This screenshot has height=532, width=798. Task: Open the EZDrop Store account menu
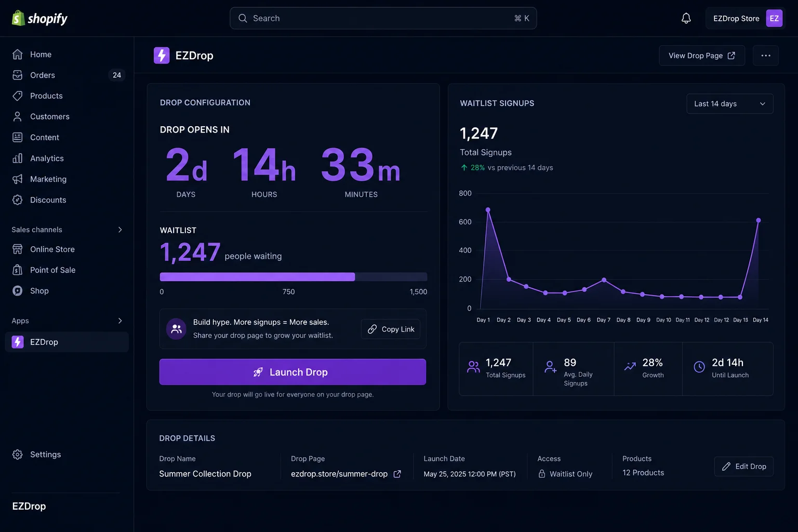[744, 18]
